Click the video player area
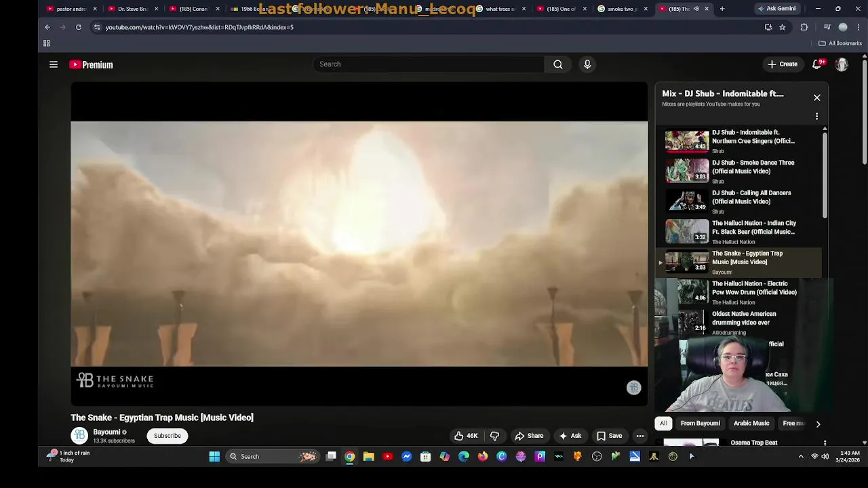Screen dimensions: 868x488 [x=359, y=244]
